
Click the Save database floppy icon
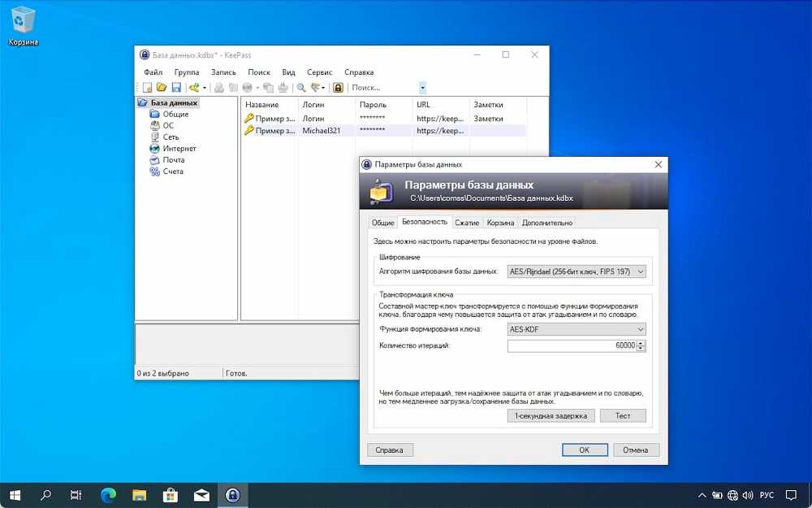click(175, 88)
